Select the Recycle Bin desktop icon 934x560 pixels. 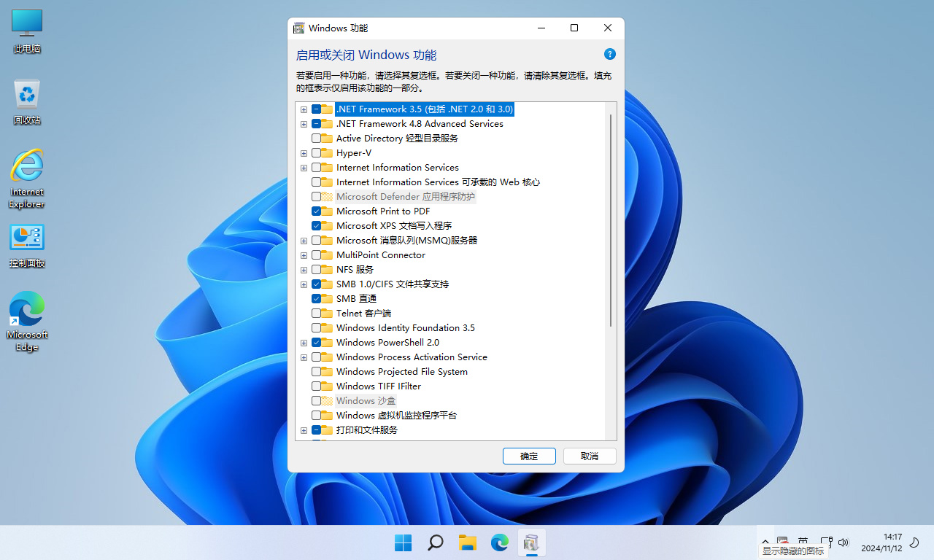coord(27,103)
